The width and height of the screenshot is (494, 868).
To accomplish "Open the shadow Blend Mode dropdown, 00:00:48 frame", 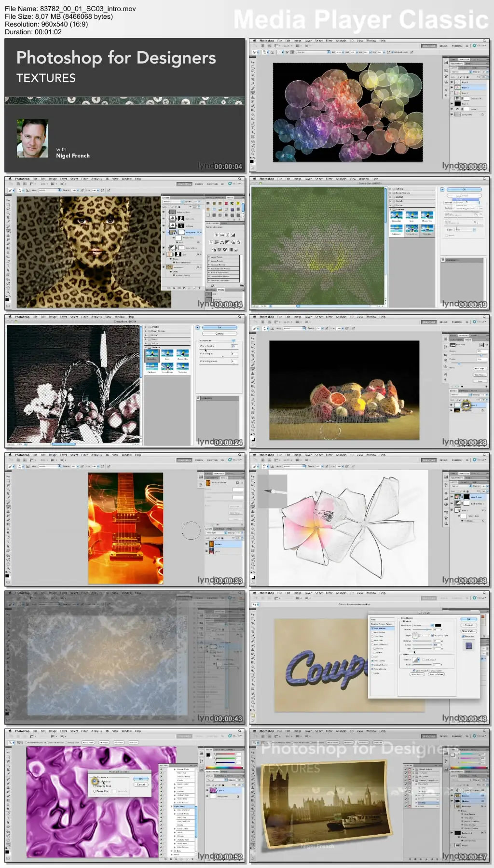I will (424, 625).
